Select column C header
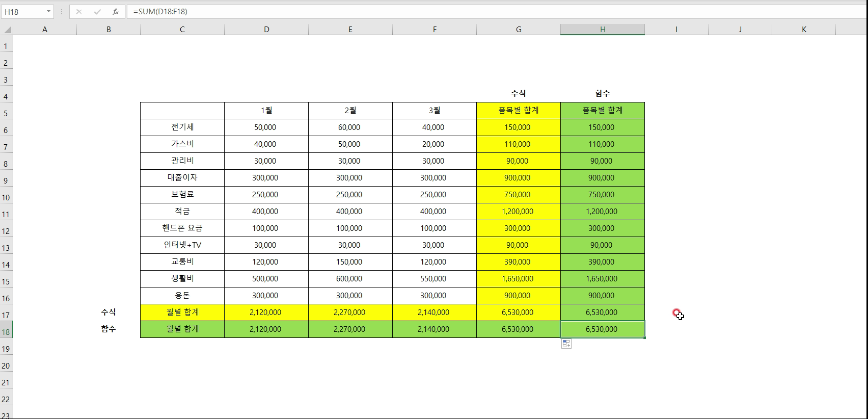The image size is (868, 419). click(182, 30)
